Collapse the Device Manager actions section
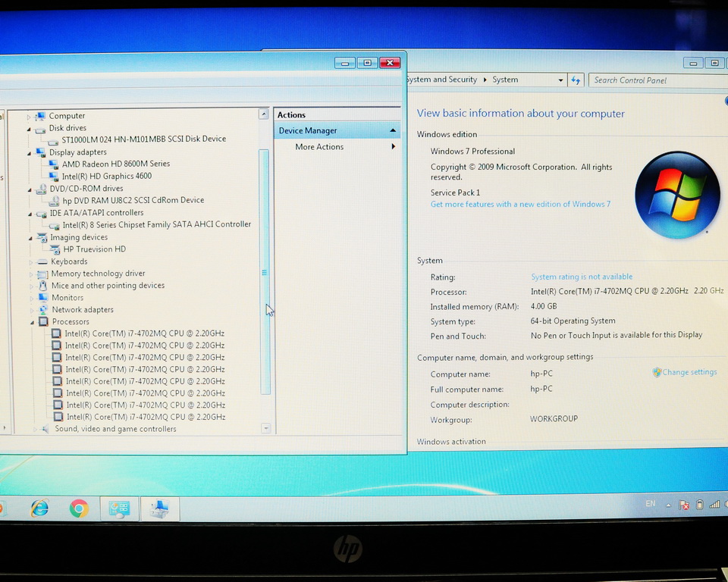 pos(393,131)
